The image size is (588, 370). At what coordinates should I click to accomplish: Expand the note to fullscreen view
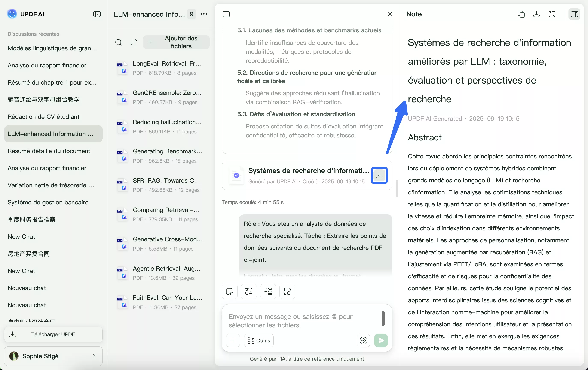coord(552,14)
